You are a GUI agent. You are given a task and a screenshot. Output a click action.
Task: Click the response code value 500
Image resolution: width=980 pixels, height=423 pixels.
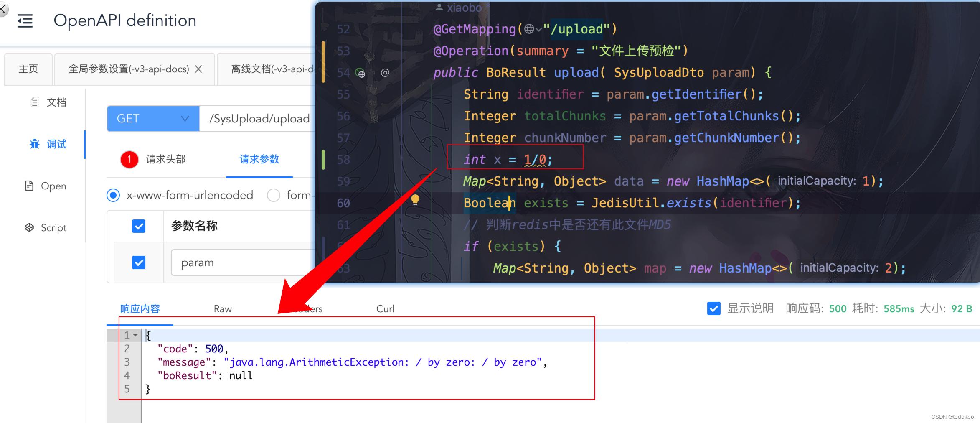(x=838, y=309)
